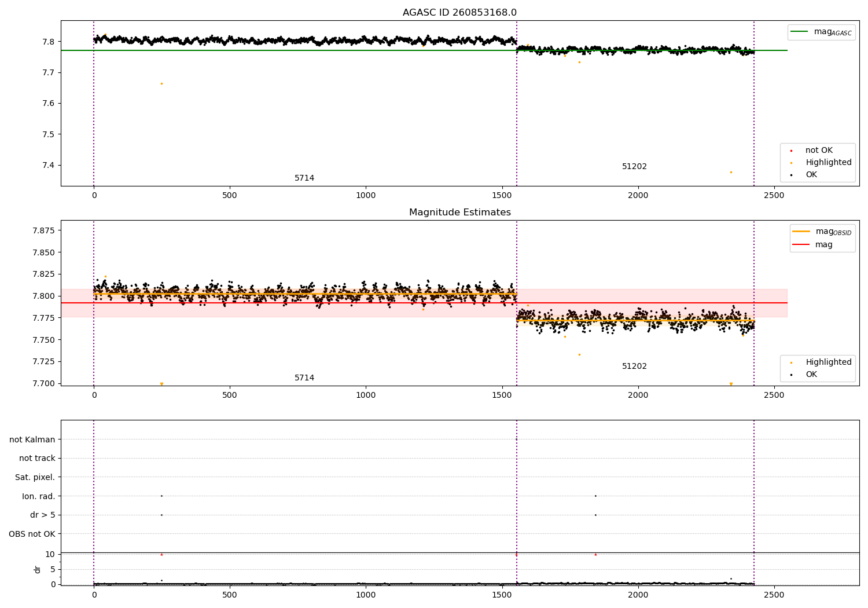The width and height of the screenshot is (868, 608).
Task: Click the orange triangle marker near x=2340 in middle plot
Action: point(731,384)
